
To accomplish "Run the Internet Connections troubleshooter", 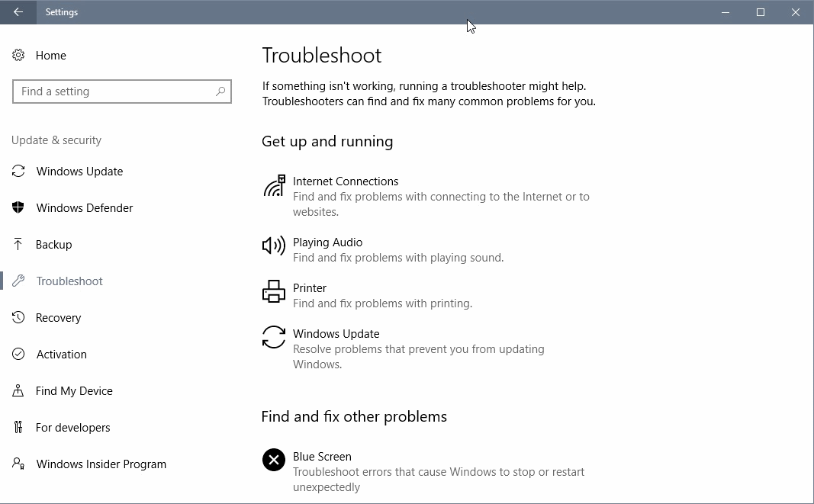I will 430,196.
